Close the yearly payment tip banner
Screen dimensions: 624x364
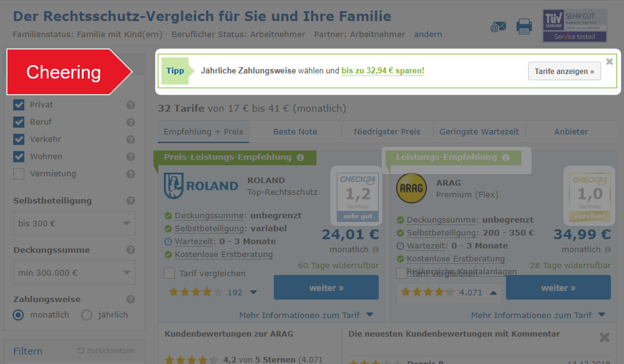coord(610,61)
